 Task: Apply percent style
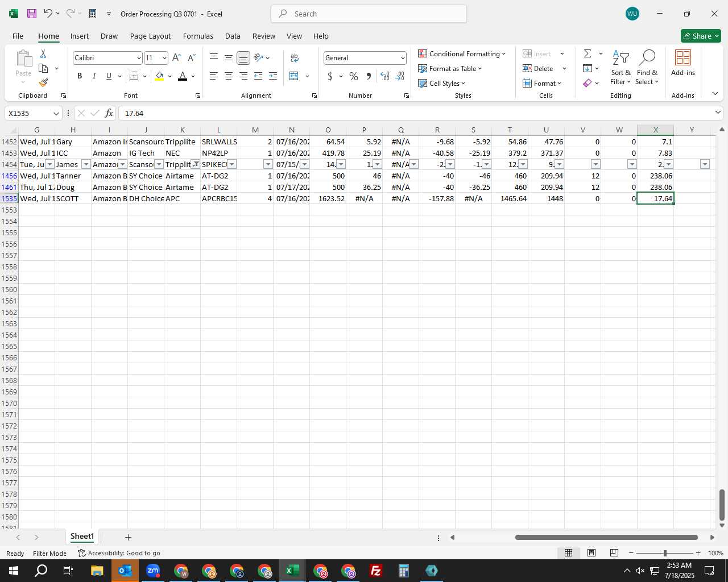point(354,76)
